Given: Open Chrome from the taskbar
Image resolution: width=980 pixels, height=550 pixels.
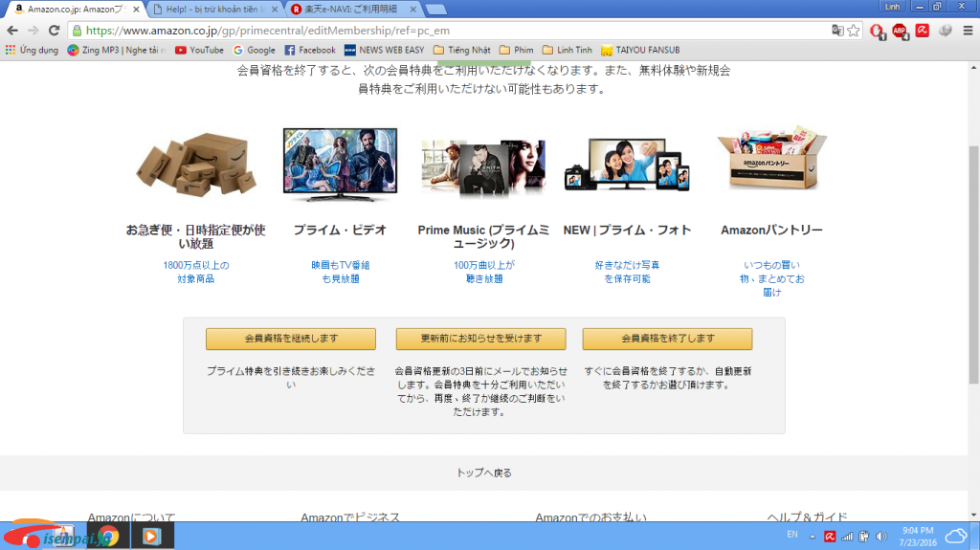Looking at the screenshot, I should [108, 537].
